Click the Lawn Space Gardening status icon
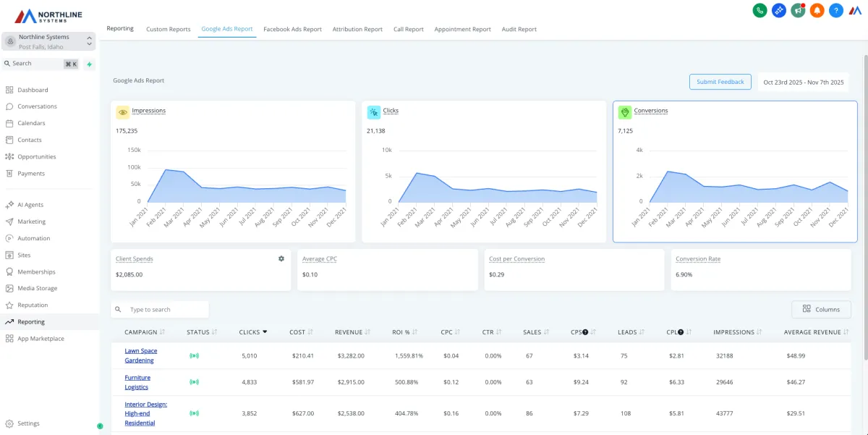 pos(194,355)
